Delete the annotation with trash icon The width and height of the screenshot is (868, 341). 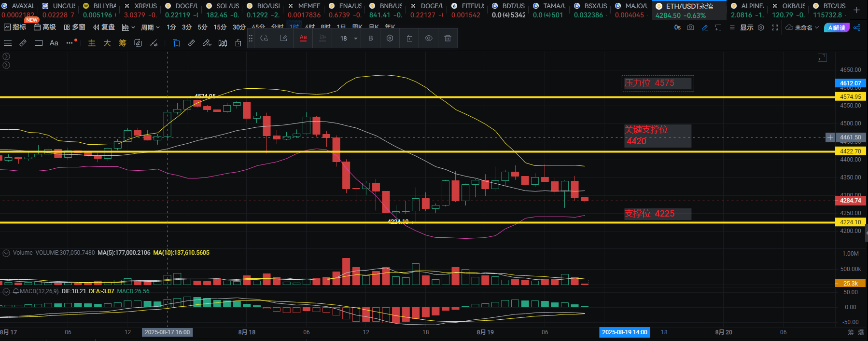click(x=448, y=38)
